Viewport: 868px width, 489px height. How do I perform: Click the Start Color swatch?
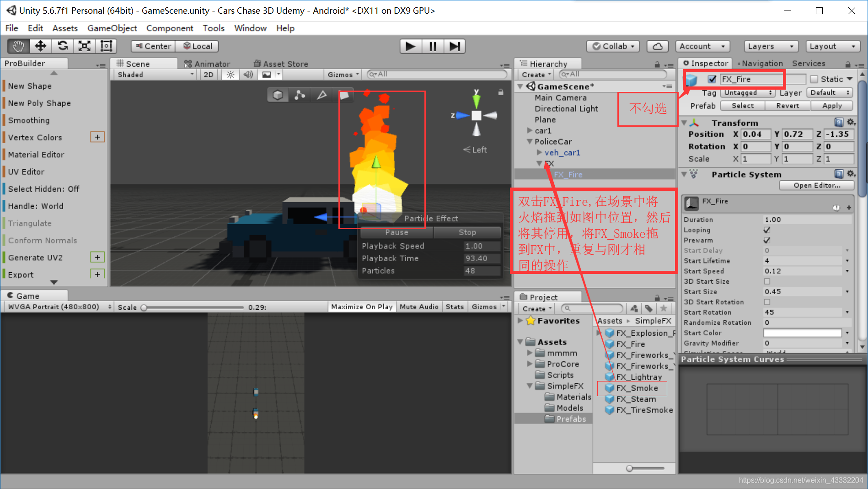click(x=803, y=333)
